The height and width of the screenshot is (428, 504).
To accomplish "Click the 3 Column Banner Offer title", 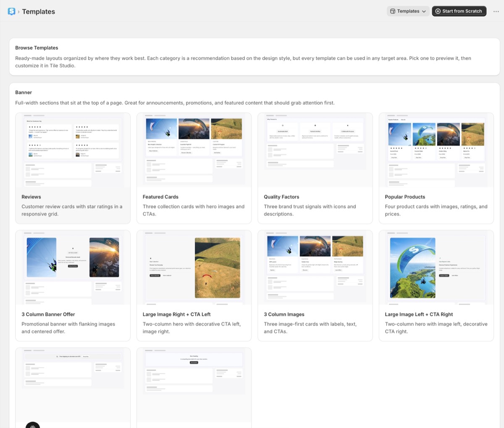I will click(x=48, y=315).
